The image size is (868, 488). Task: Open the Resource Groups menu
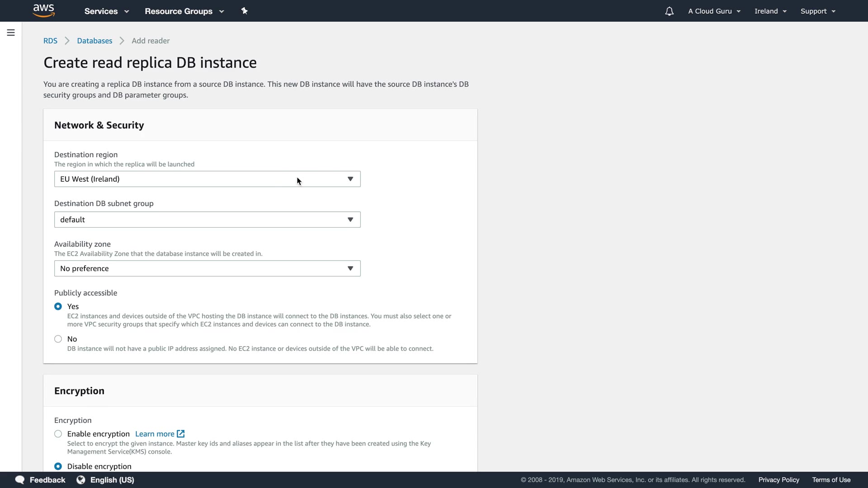coord(184,11)
